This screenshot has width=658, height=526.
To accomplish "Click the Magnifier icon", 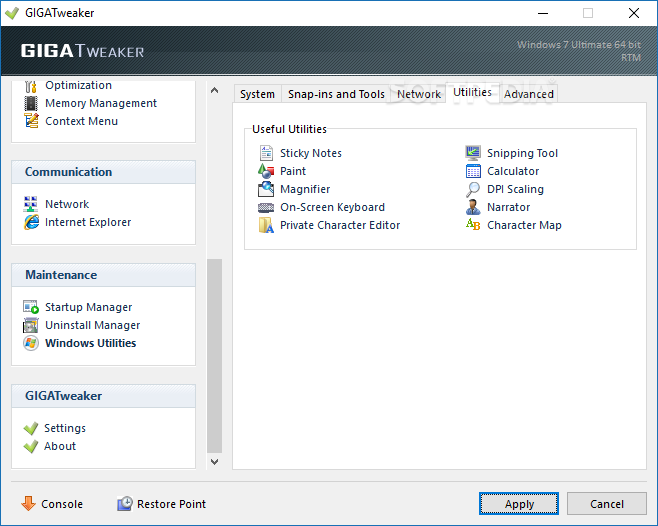I will (x=266, y=189).
